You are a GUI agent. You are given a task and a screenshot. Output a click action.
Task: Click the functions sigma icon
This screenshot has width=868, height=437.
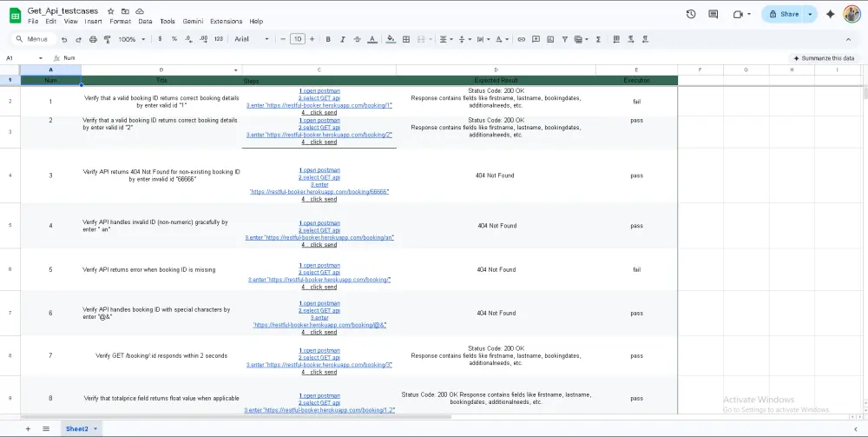pyautogui.click(x=599, y=39)
